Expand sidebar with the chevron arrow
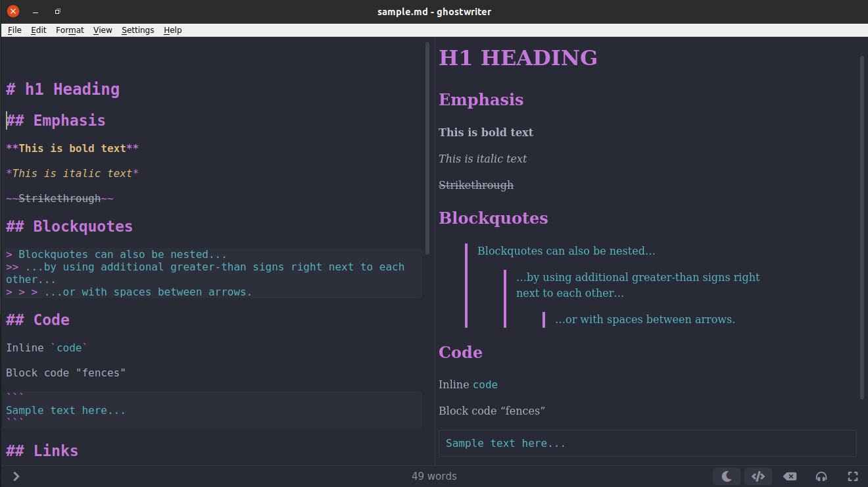Image resolution: width=868 pixels, height=487 pixels. coord(16,476)
